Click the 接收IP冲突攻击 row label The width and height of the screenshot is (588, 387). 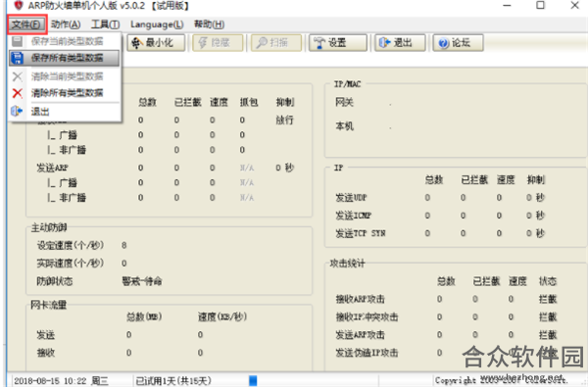pos(367,316)
